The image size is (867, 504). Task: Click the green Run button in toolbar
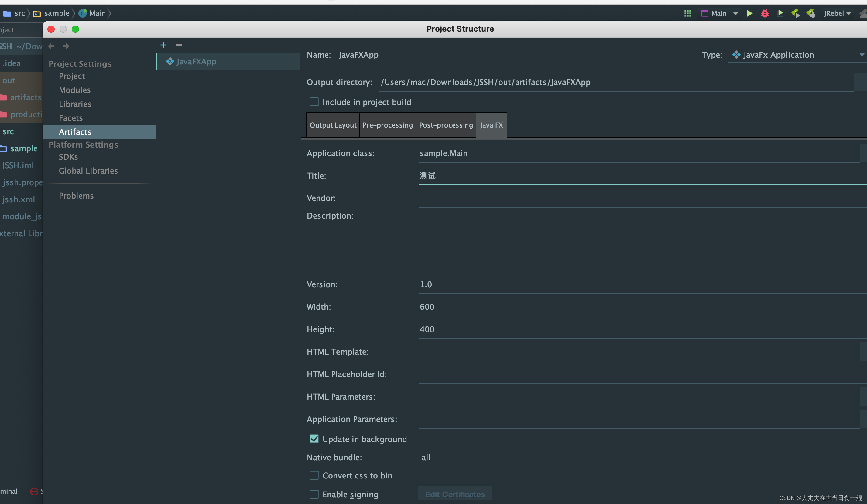749,13
